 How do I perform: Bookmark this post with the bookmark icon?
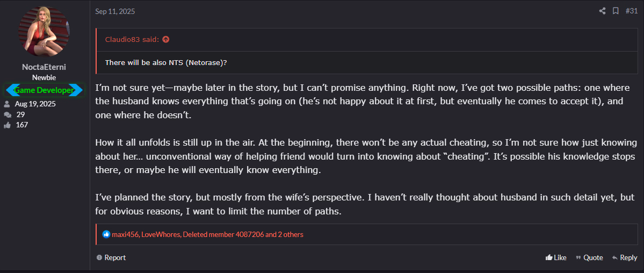616,11
